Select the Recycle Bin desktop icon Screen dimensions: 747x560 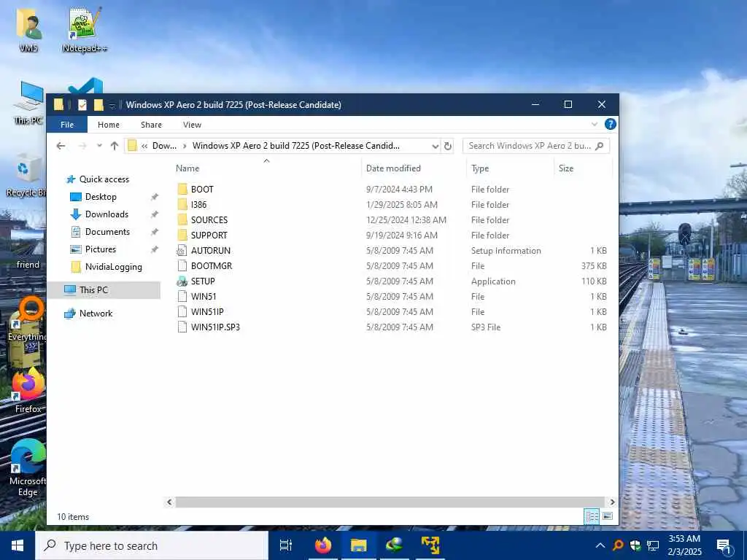point(26,175)
